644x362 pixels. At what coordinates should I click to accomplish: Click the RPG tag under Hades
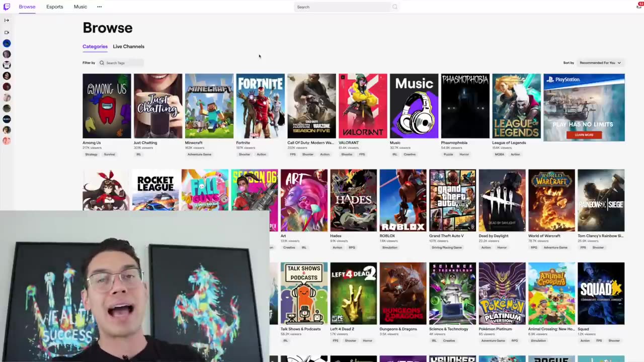(352, 247)
